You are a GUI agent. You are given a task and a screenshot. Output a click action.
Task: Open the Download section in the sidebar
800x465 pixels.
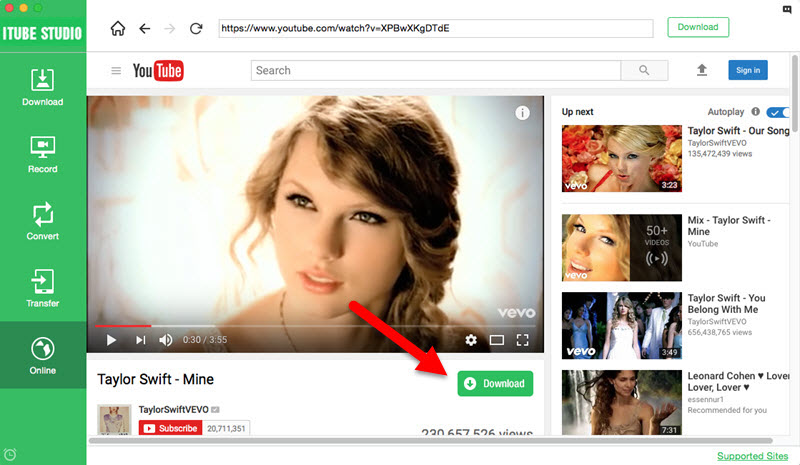coord(42,87)
